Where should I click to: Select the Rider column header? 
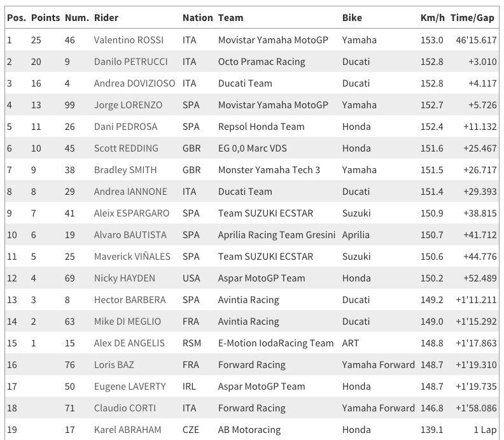pos(106,18)
